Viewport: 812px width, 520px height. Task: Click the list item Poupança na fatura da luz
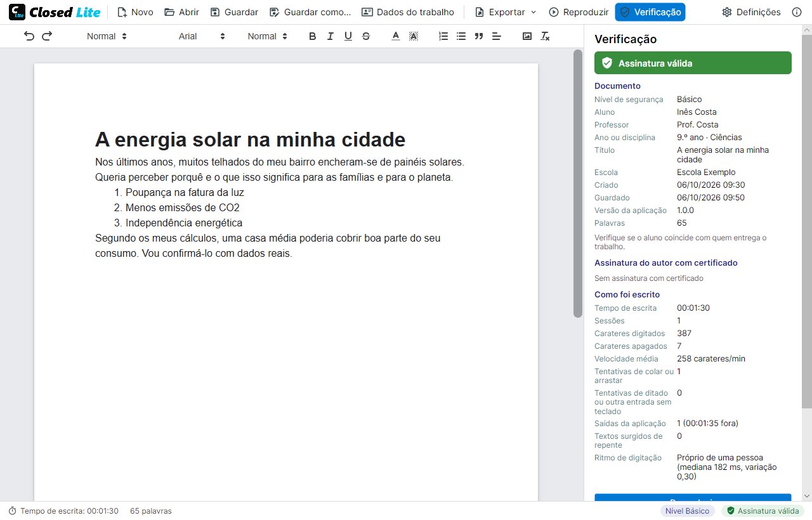(x=185, y=192)
